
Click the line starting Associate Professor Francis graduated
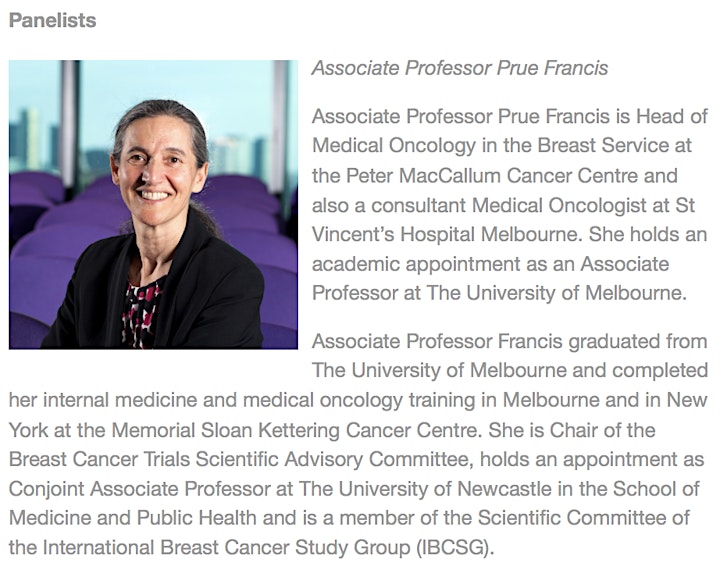tap(510, 342)
